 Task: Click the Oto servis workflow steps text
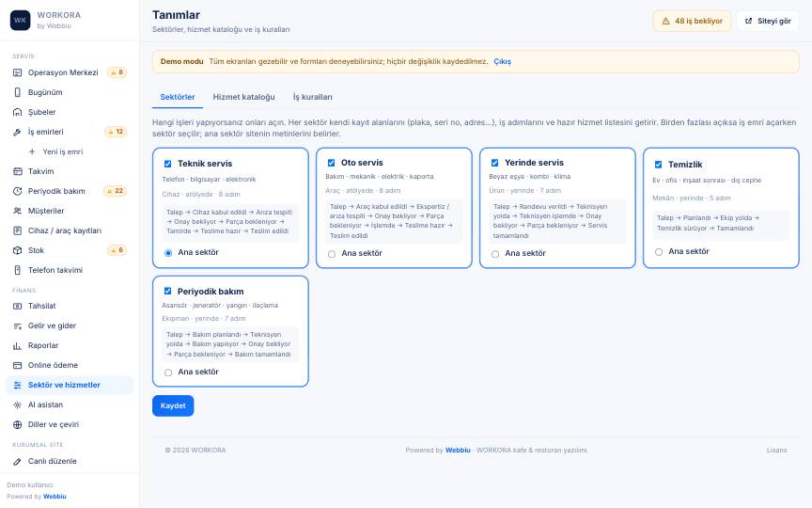point(394,221)
